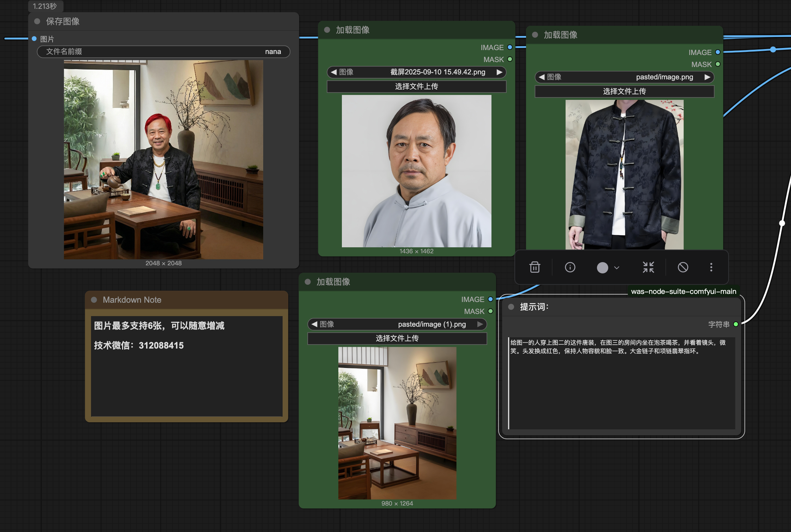Screen dimensions: 791x532
Task: Toggle collapse dot on Markdown Note node
Action: tap(94, 300)
